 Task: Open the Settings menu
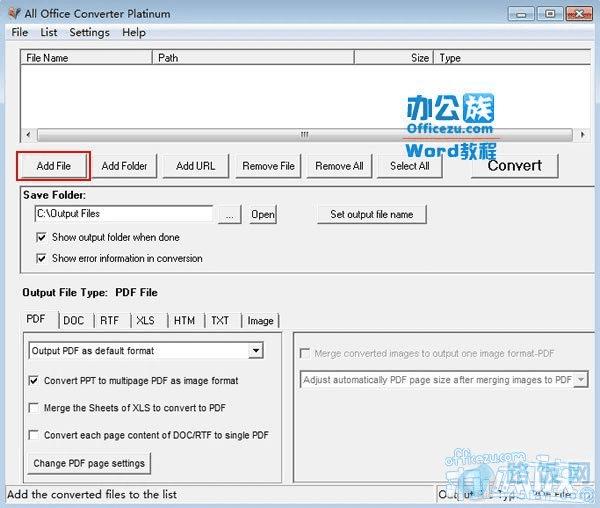coord(90,33)
